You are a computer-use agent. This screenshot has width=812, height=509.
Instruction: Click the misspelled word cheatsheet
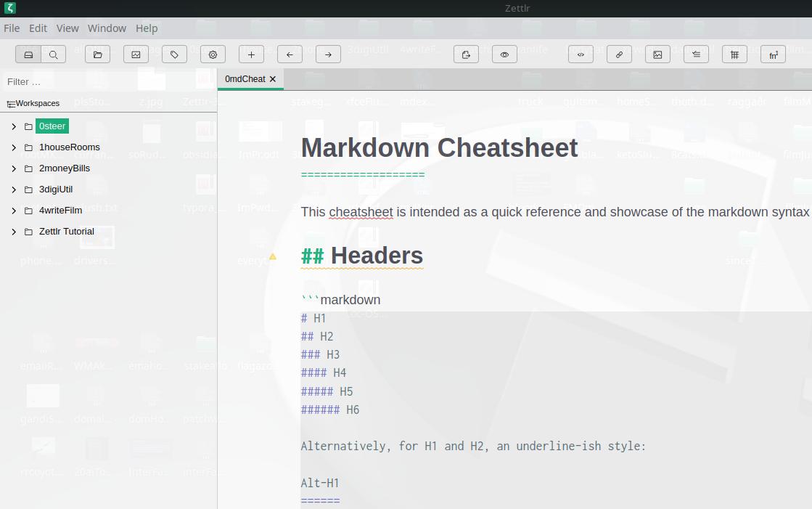click(361, 212)
